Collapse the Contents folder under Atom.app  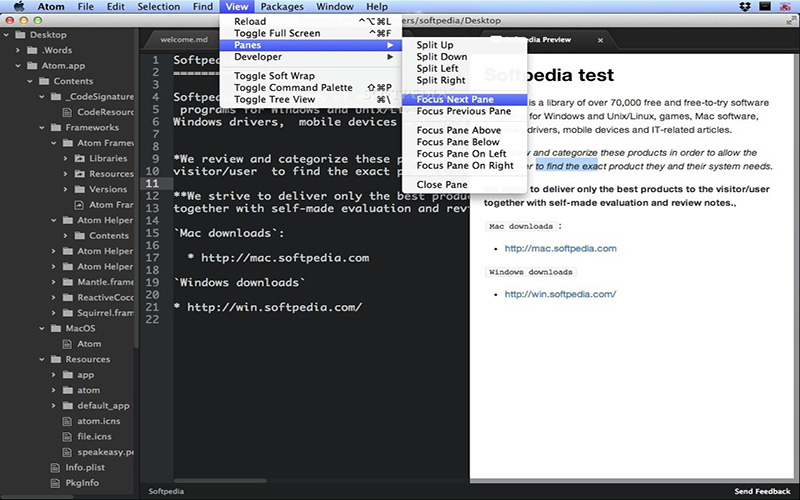click(30, 81)
